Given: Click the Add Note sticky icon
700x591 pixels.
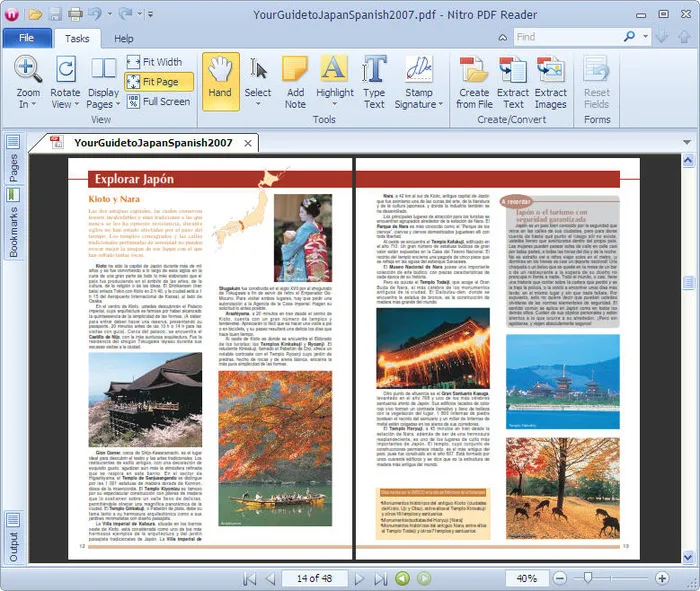Looking at the screenshot, I should tap(295, 69).
